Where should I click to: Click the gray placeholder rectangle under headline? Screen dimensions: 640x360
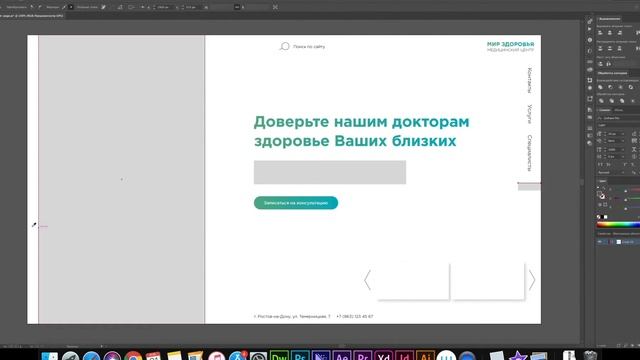click(330, 172)
